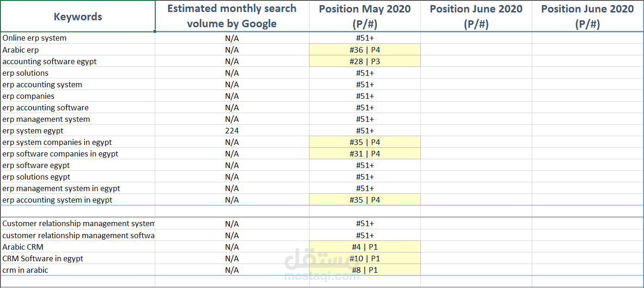Viewport: 644px width, 288px height.
Task: Select '#35 | P4' in erp accounting system in egypt row
Action: [x=365, y=200]
